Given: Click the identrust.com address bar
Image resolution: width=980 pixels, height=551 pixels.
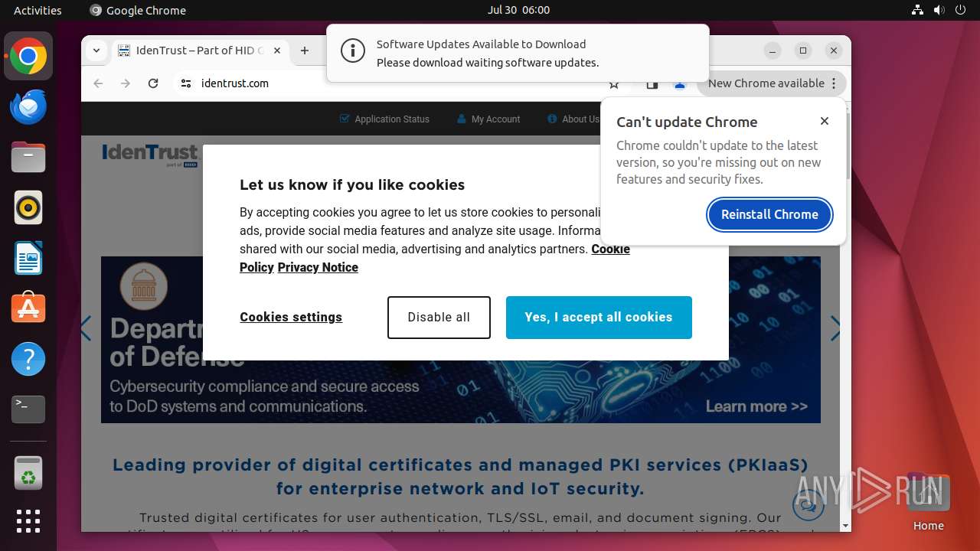Looking at the screenshot, I should click(x=398, y=83).
